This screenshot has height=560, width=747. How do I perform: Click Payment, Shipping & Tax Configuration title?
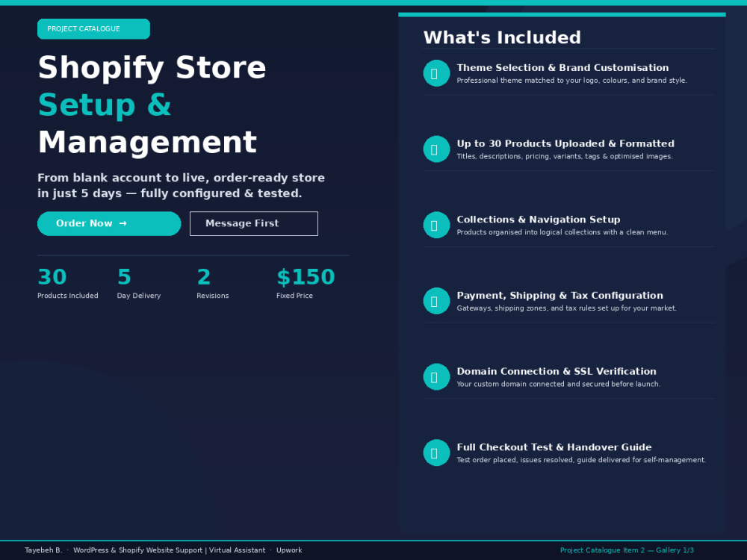tap(560, 295)
